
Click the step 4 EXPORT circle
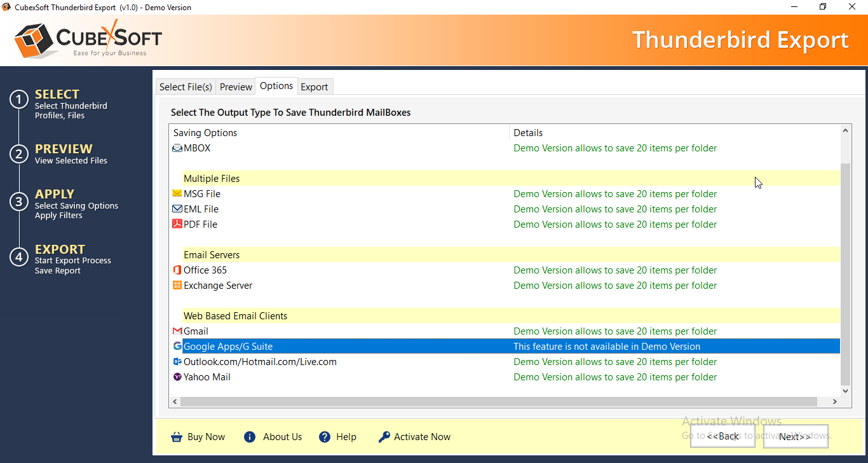coord(19,257)
